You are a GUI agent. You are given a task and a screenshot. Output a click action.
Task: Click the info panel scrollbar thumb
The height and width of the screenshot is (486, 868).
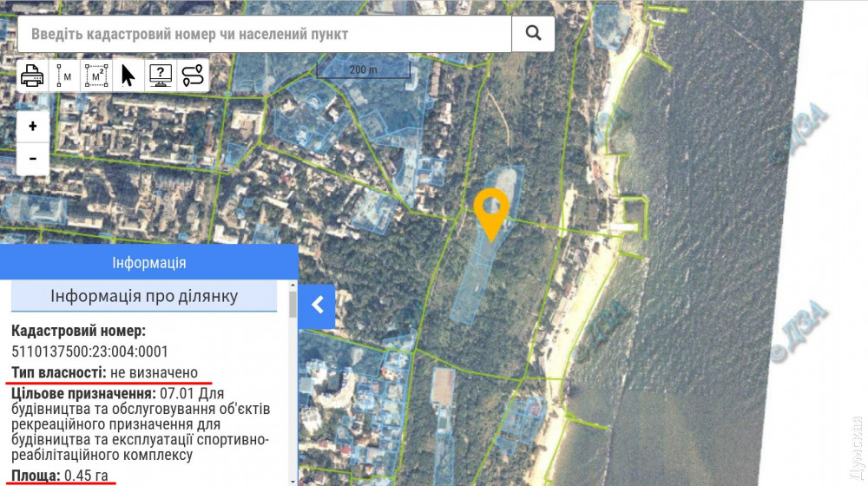coord(293,304)
